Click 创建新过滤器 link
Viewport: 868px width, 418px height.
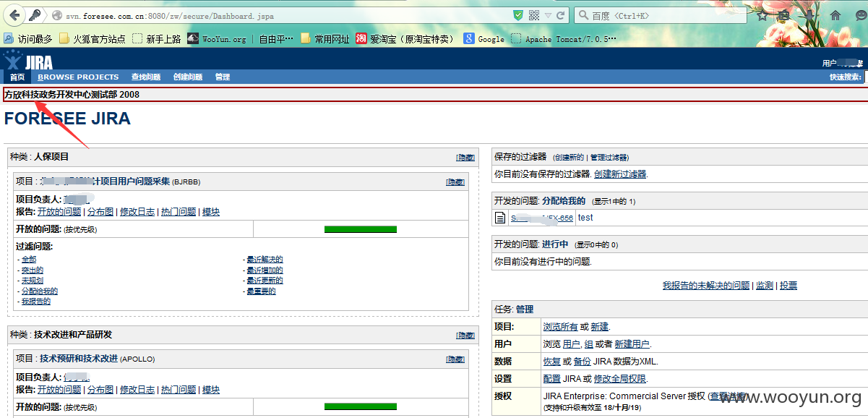click(620, 174)
